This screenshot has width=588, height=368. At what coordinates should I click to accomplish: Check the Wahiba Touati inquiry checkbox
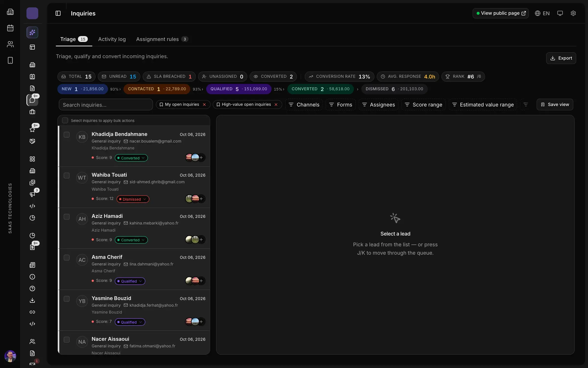(x=67, y=176)
